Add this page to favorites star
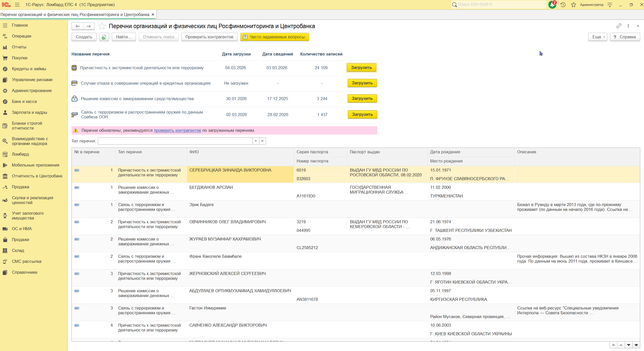644x351 pixels. pyautogui.click(x=102, y=26)
